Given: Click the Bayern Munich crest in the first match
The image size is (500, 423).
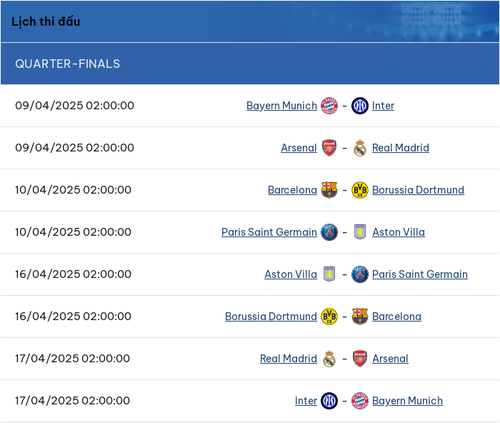Looking at the screenshot, I should pos(329,106).
